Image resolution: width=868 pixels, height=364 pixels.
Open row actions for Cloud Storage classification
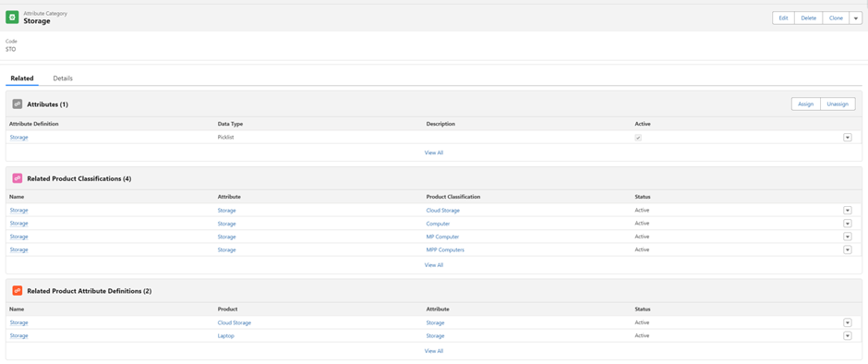click(x=847, y=211)
